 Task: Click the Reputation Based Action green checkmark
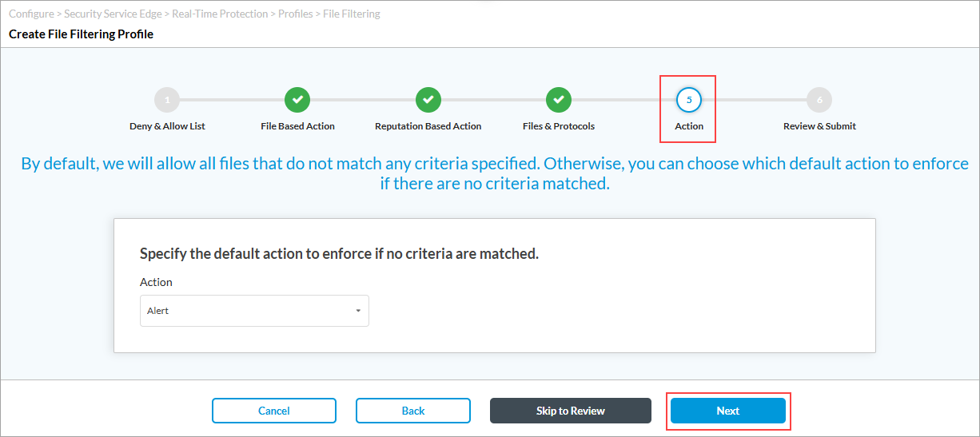pyautogui.click(x=428, y=100)
